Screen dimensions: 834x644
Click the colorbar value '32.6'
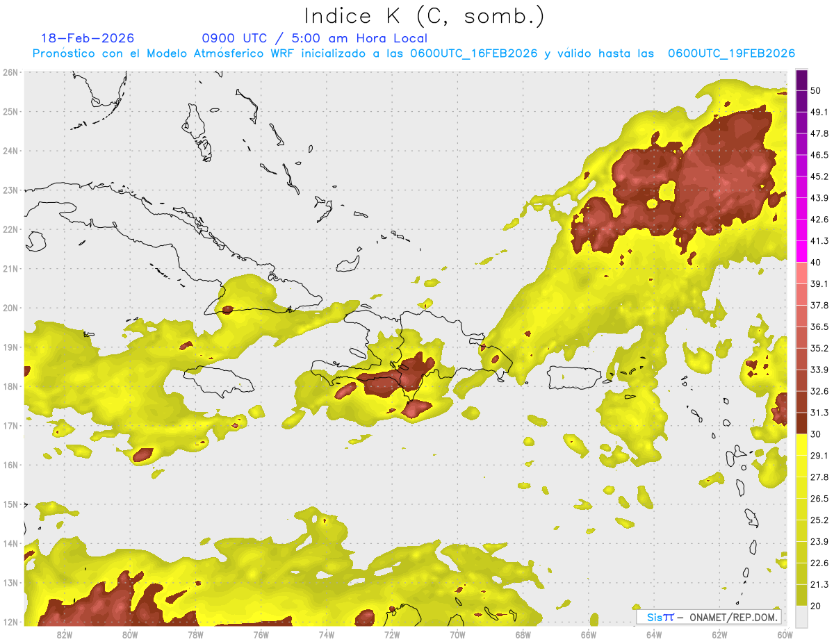pyautogui.click(x=819, y=391)
